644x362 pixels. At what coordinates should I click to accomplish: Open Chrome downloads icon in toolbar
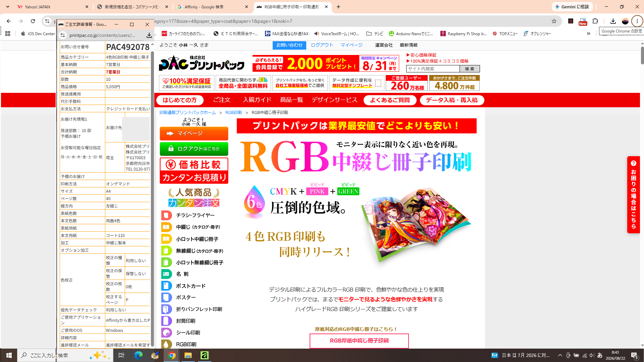click(613, 21)
